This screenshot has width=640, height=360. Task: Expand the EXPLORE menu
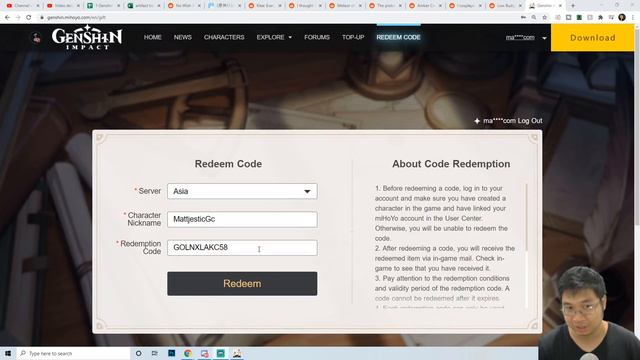click(x=274, y=37)
